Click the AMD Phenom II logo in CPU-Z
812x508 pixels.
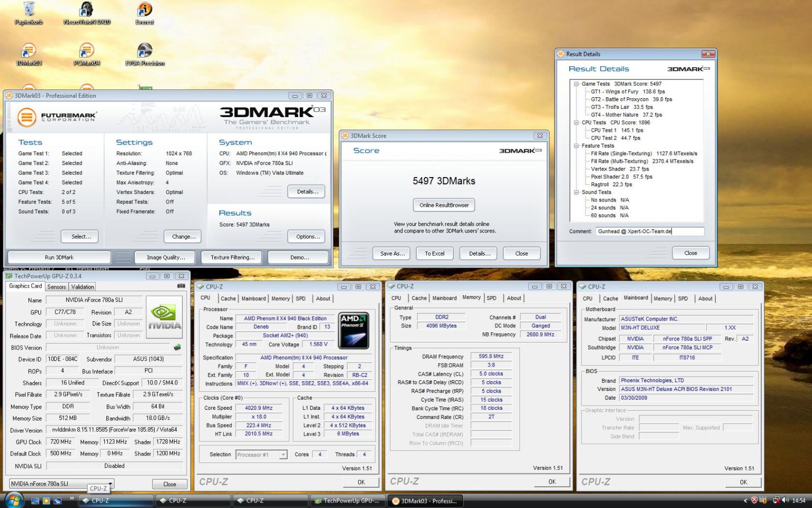353,330
